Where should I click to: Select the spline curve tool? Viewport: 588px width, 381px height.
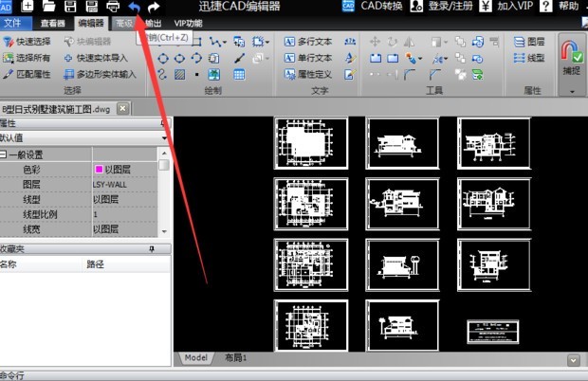(162, 74)
